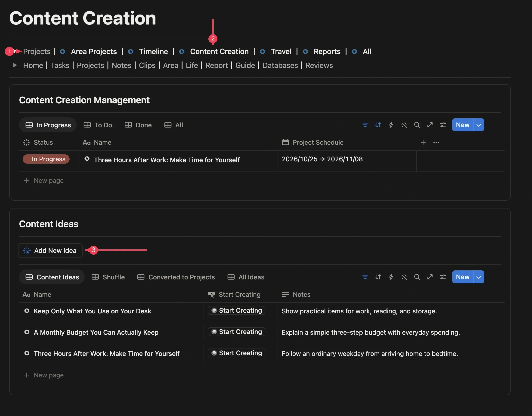Click search icon in Content Ideas toolbar
Screen dimensions: 532x416
(417, 277)
